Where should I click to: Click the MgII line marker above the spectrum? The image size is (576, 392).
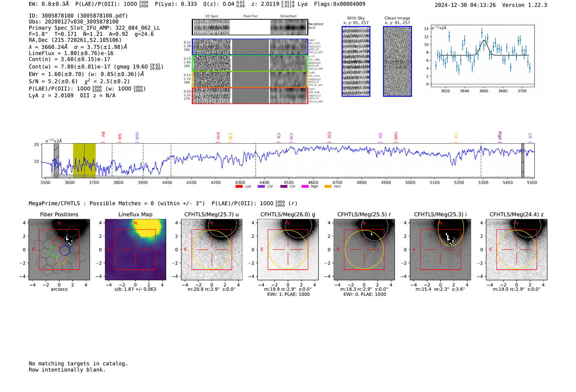click(x=500, y=137)
